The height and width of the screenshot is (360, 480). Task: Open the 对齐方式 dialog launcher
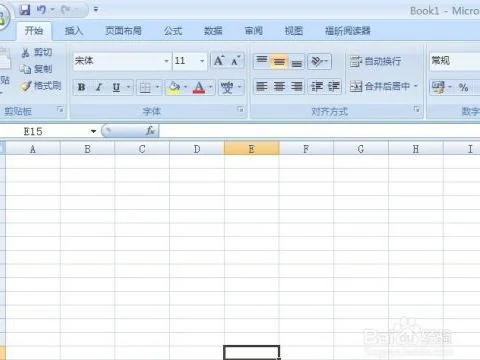416,109
